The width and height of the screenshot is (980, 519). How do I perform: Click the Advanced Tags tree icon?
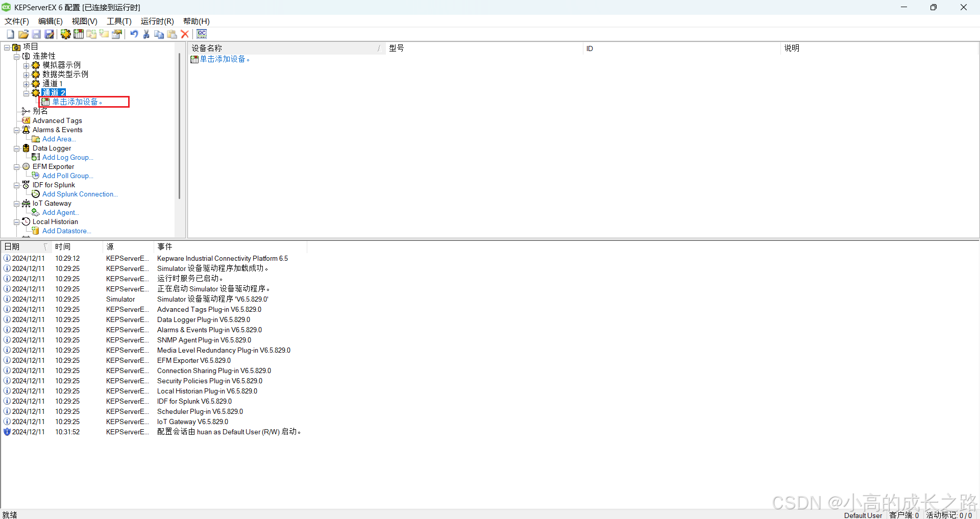26,120
